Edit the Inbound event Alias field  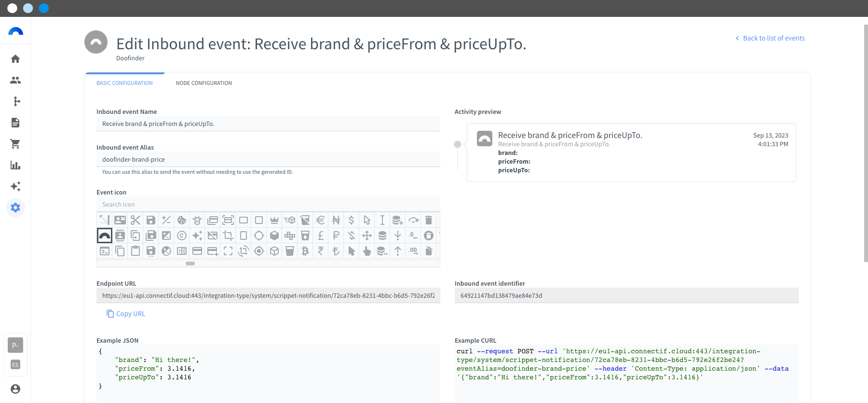coord(268,159)
